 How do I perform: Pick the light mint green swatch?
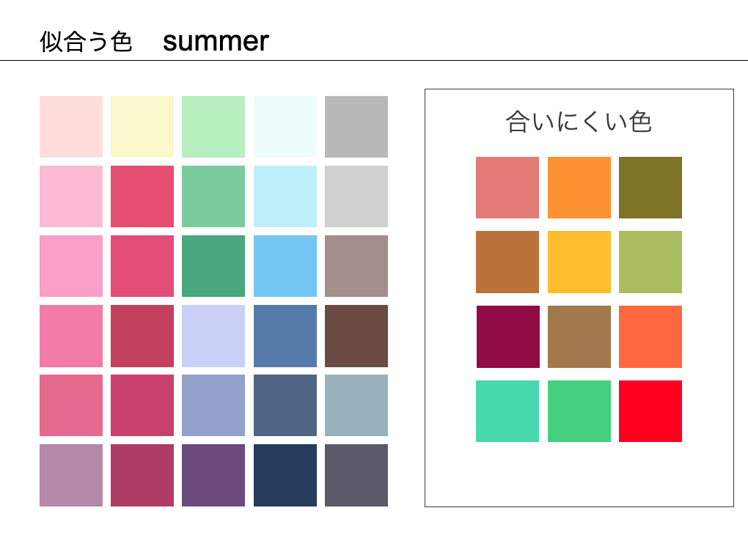(213, 127)
